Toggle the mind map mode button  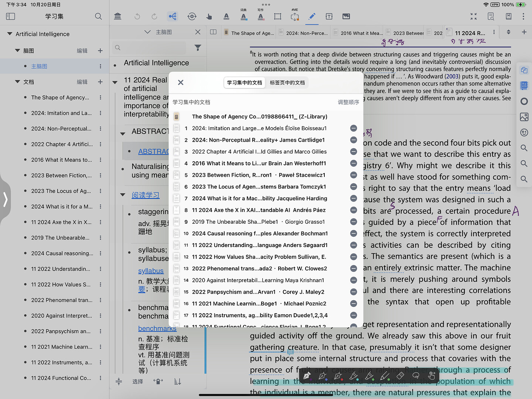pos(173,16)
